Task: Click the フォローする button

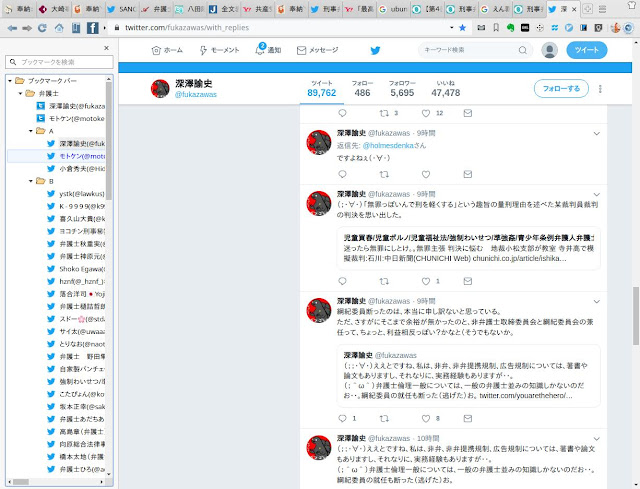Action: point(561,89)
